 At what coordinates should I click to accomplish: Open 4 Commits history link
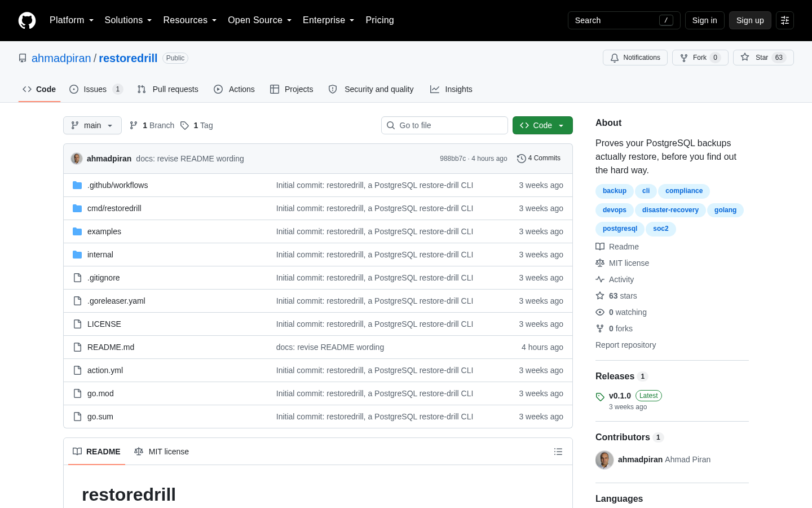coord(539,159)
